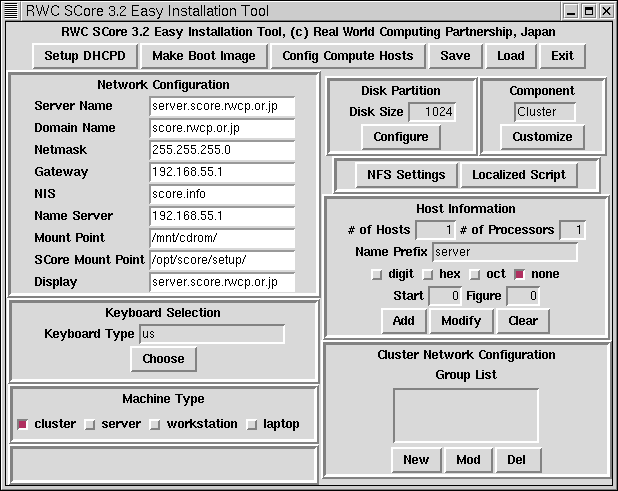Edit the Gateway address field
This screenshot has height=491, width=618.
coord(222,172)
